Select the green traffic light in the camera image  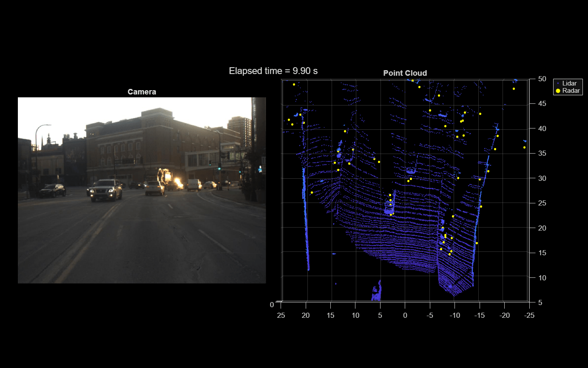[219, 168]
